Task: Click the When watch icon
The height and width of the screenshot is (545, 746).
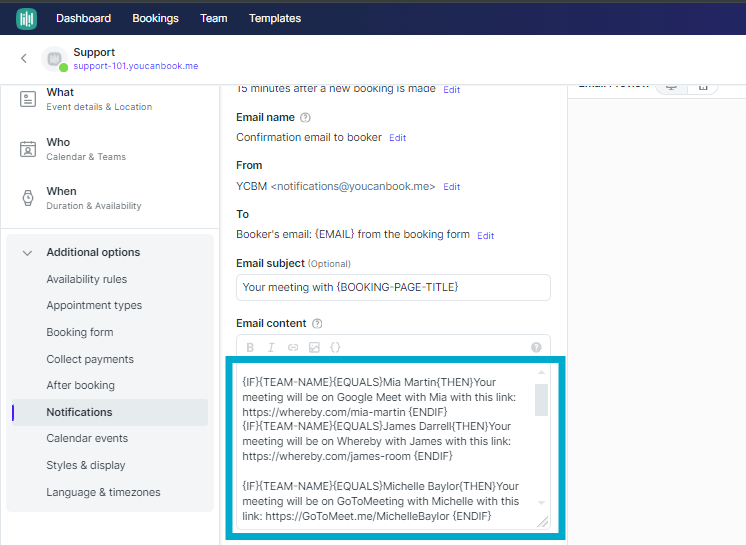Action: (x=28, y=198)
